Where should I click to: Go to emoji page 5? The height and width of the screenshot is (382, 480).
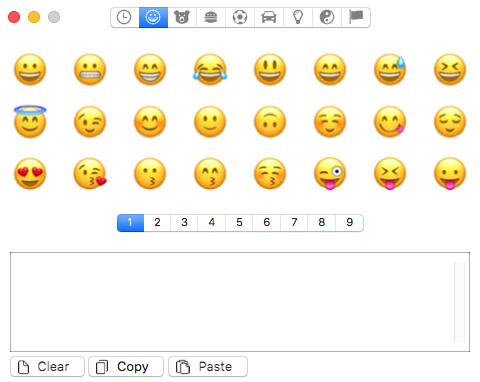click(239, 223)
